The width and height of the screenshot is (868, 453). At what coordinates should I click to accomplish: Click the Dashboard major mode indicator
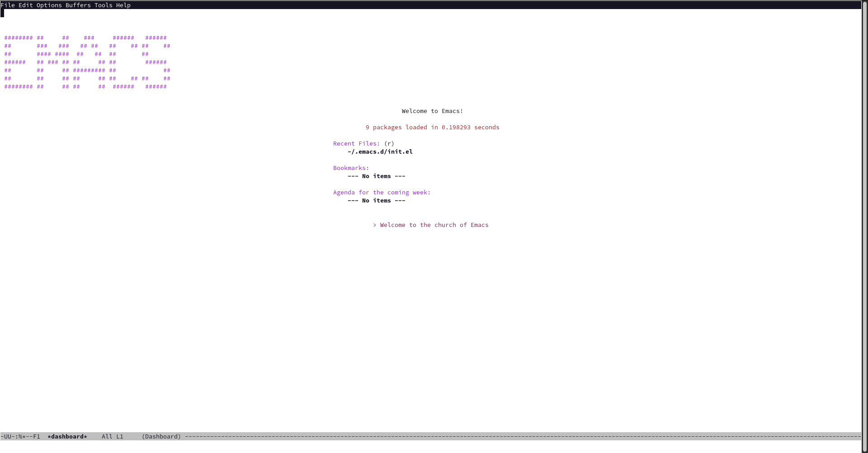click(x=160, y=436)
